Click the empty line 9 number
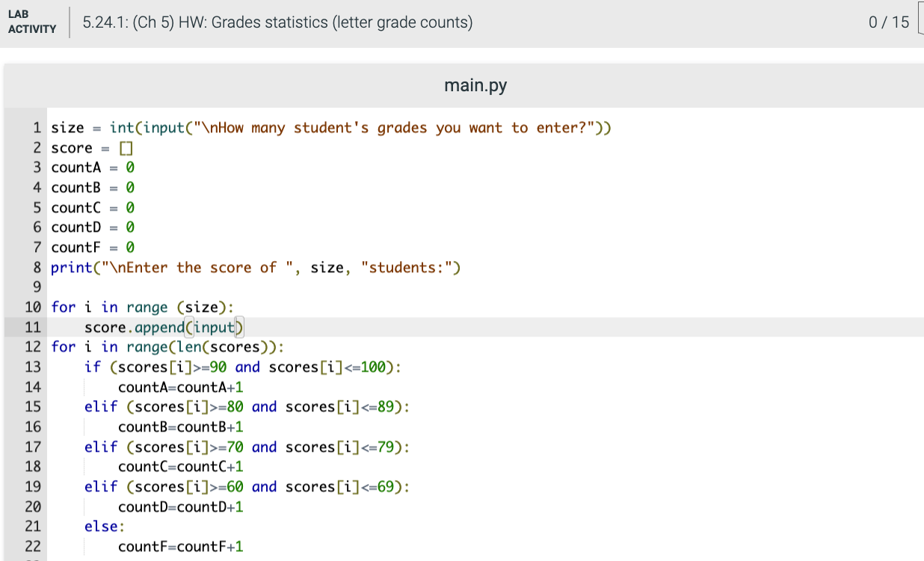Screen dimensions: 924x561 (37, 287)
